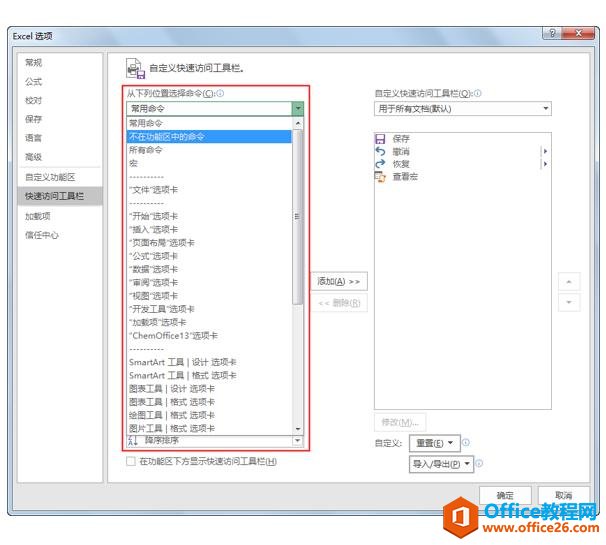The height and width of the screenshot is (545, 606).
Task: Select 图片工具 | 格式 选项卡
Action: point(209,428)
